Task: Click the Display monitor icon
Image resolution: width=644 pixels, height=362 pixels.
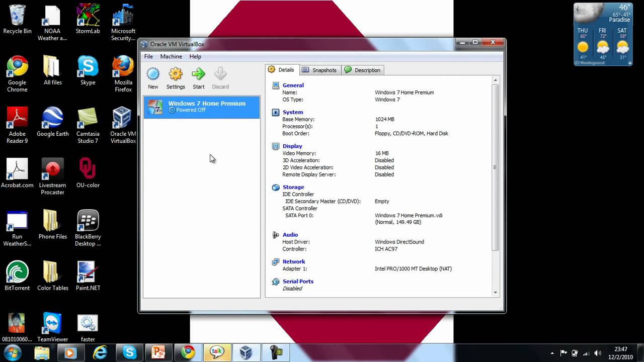Action: point(276,146)
